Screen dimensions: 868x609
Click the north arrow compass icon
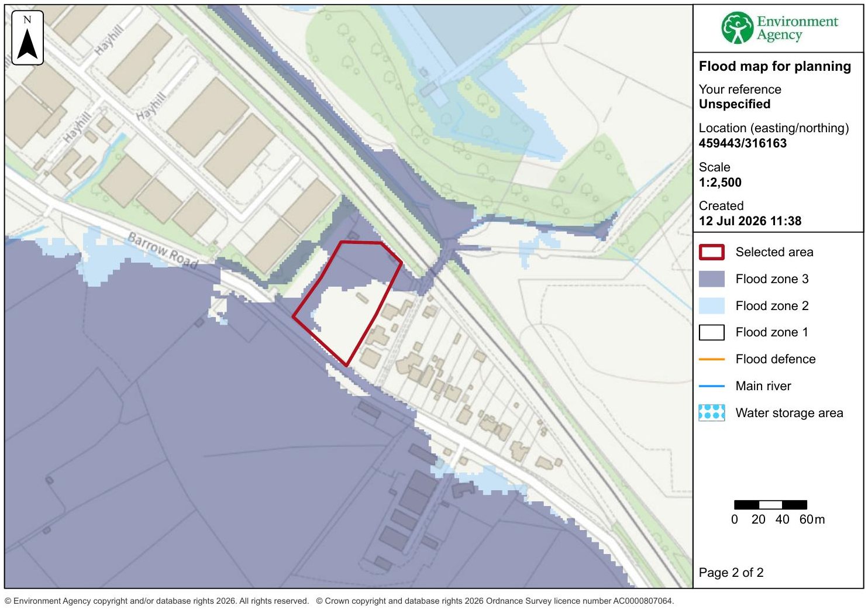pos(27,38)
